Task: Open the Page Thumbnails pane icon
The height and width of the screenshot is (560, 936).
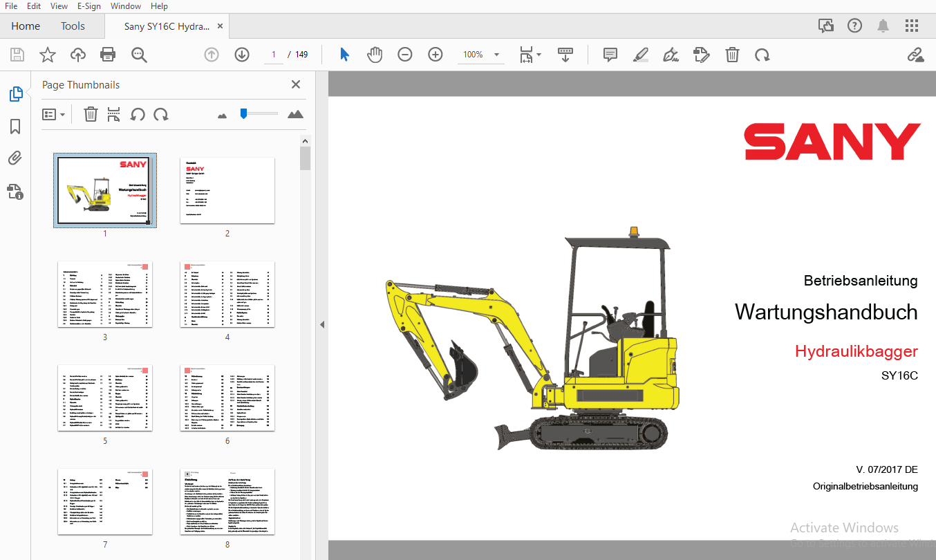Action: pyautogui.click(x=15, y=94)
